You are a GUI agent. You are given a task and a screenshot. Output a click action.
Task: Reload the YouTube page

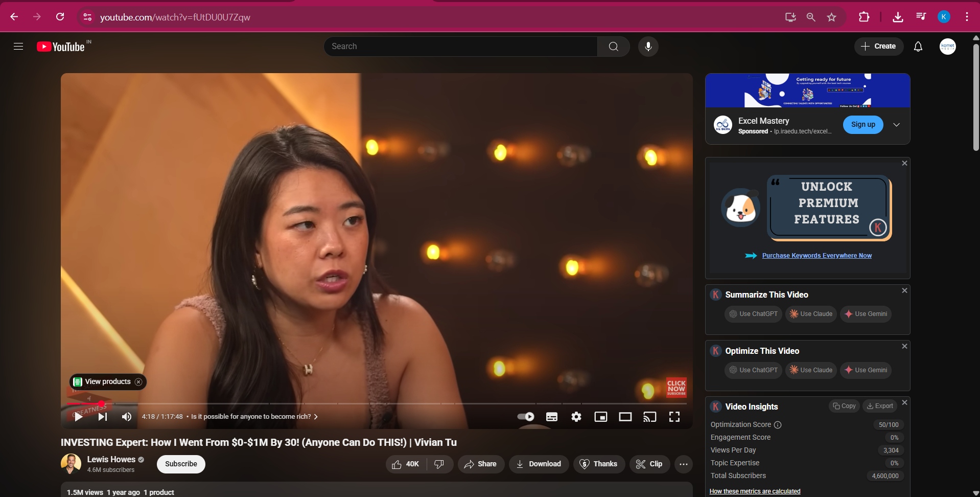[x=60, y=17]
